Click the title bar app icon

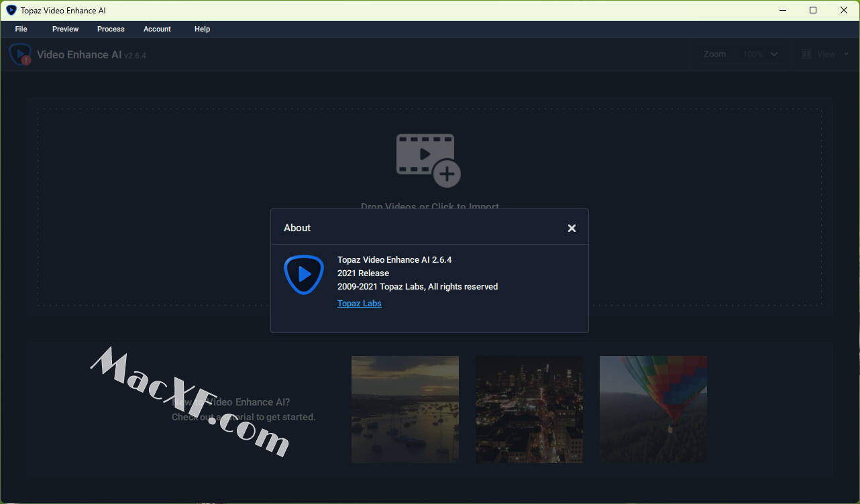[11, 10]
